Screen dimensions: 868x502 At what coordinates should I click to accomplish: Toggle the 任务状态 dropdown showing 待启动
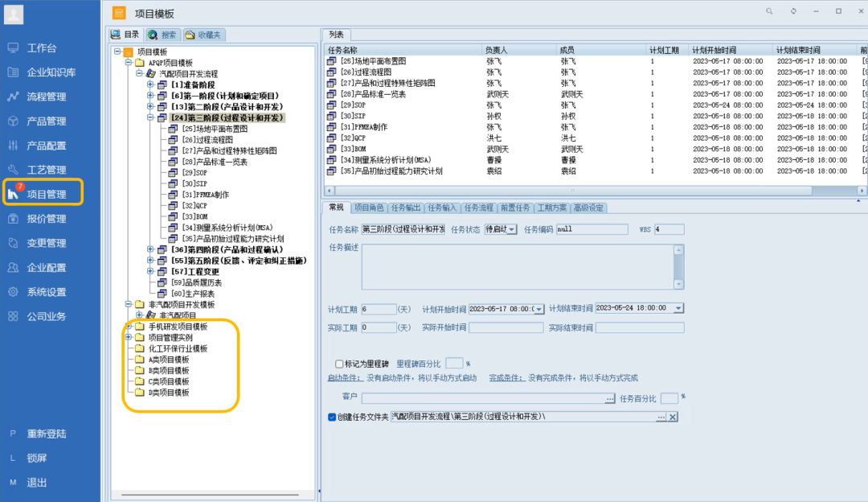pyautogui.click(x=512, y=229)
